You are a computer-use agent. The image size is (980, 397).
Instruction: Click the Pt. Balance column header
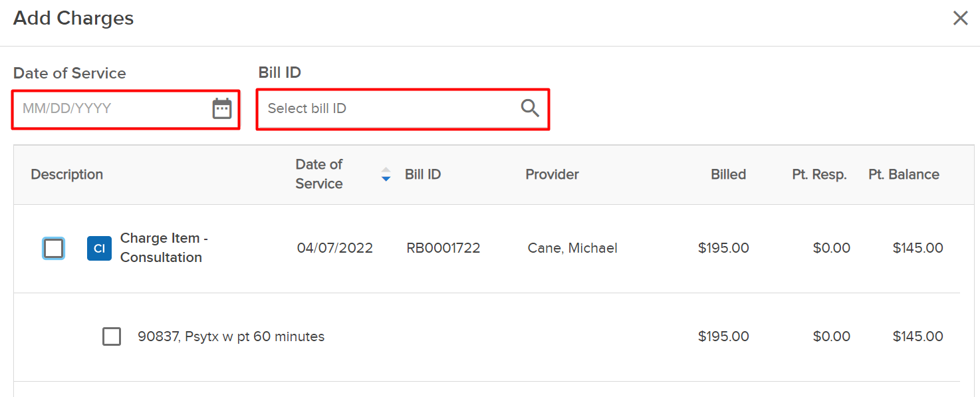tap(904, 174)
